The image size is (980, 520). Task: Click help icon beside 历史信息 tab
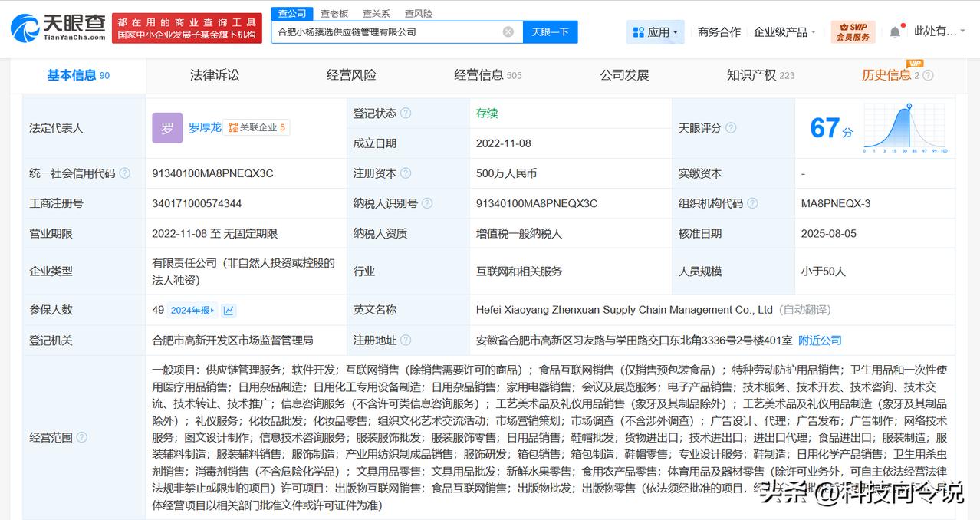(x=928, y=75)
